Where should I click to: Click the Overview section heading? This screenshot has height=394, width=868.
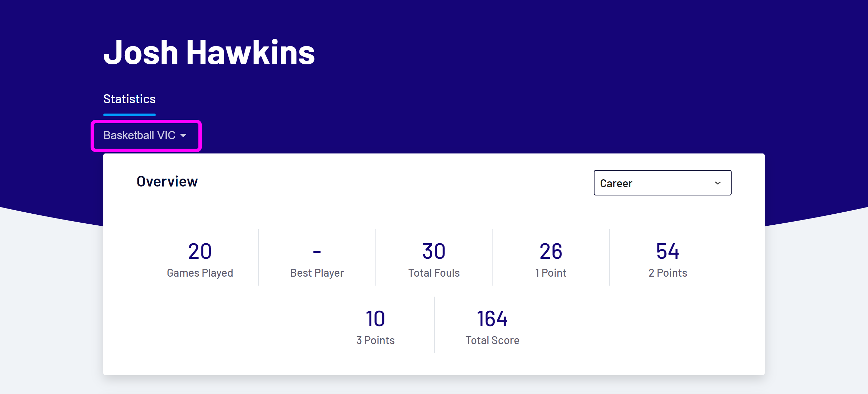(x=167, y=181)
